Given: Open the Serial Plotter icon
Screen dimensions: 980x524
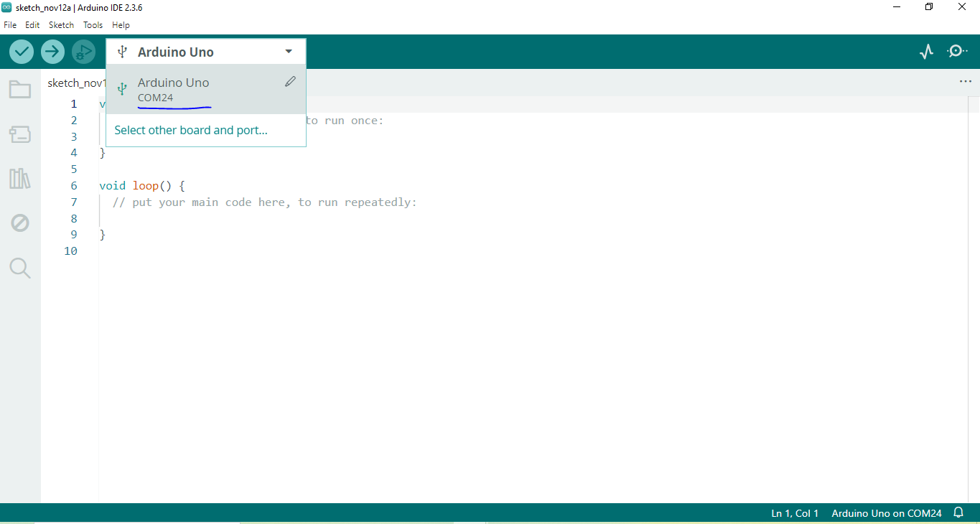Looking at the screenshot, I should pyautogui.click(x=927, y=52).
